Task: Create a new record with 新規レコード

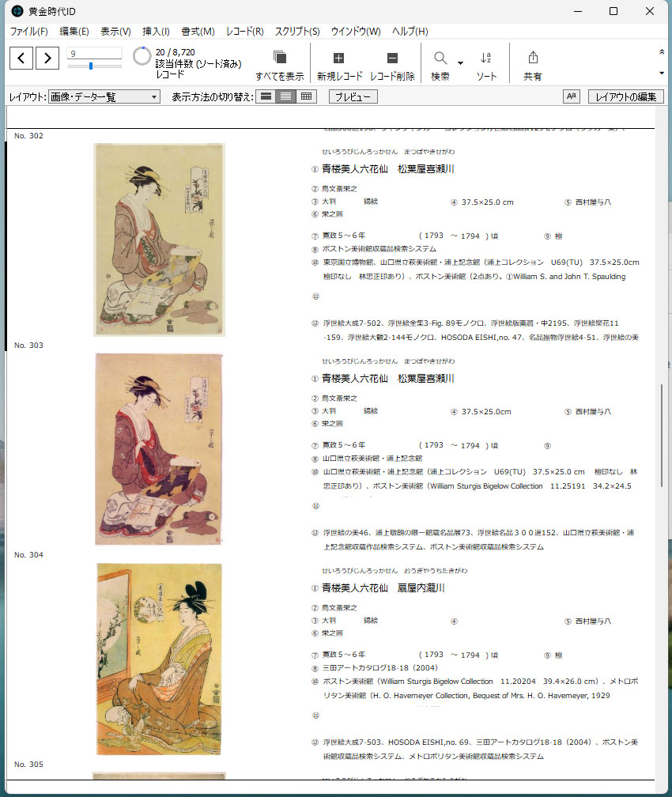Action: (339, 63)
